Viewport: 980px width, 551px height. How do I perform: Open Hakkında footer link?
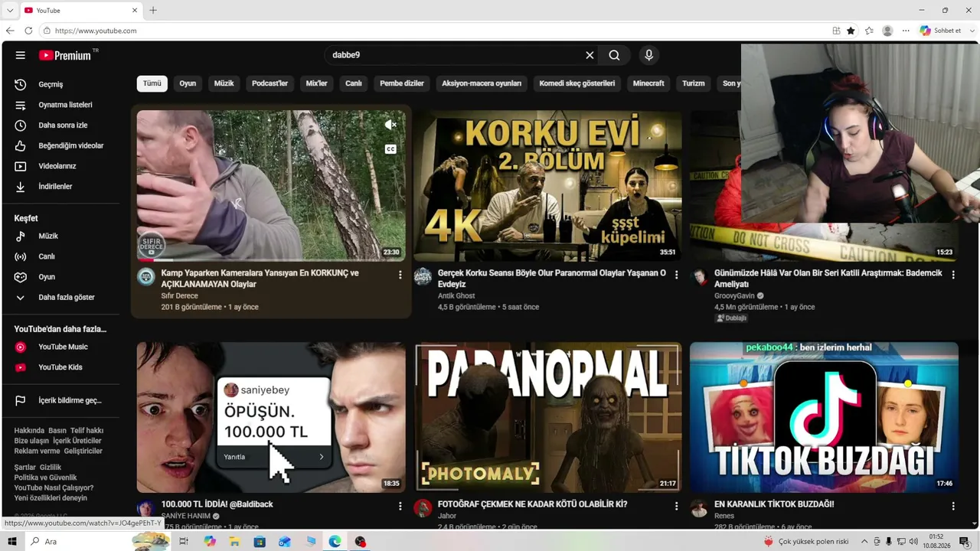coord(29,431)
